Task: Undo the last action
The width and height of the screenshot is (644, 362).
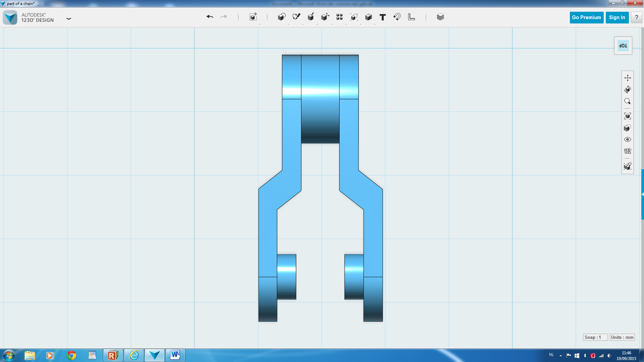Action: [210, 17]
